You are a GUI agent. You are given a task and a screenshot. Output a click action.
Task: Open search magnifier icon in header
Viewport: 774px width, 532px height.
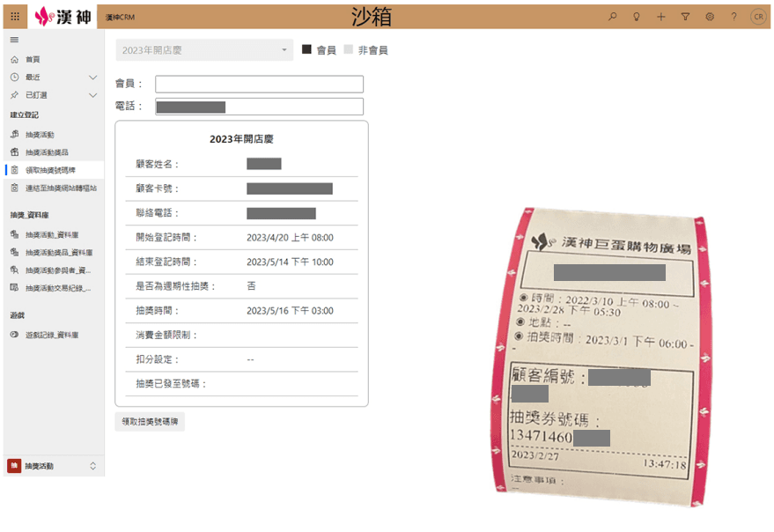click(612, 17)
